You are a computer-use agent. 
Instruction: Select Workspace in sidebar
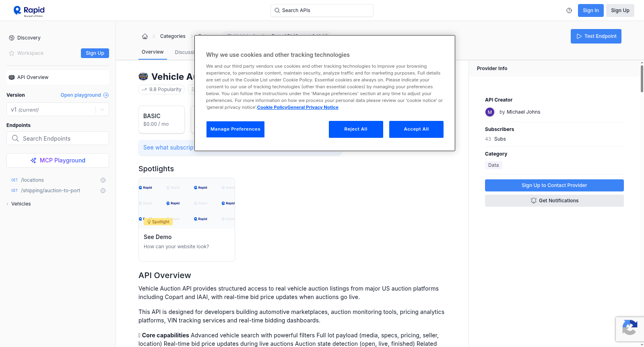coord(30,53)
